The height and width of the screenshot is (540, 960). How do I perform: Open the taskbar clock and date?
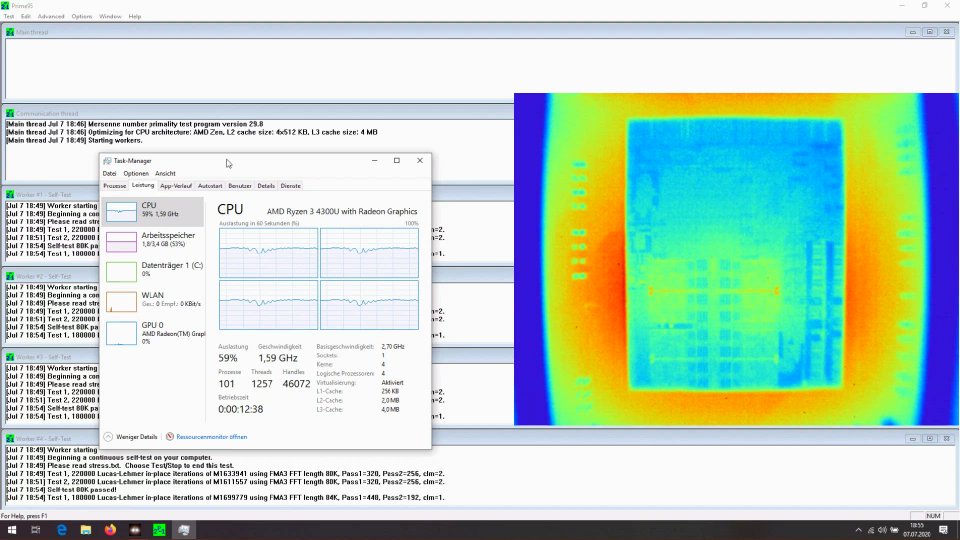click(917, 530)
